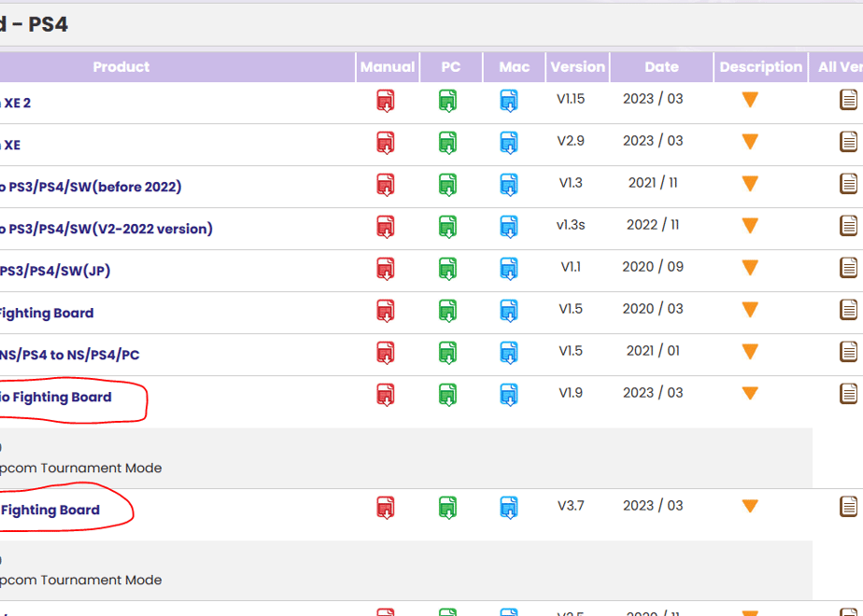Download the Mac firmware for XE 2
The image size is (863, 616).
509,101
